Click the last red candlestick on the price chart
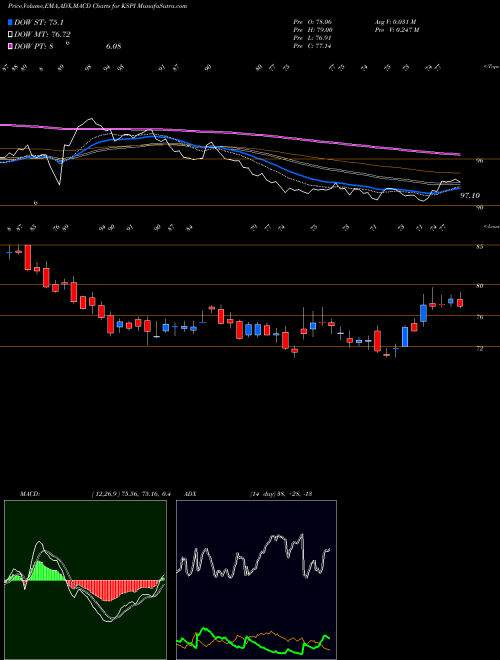Viewport: 500px width, 660px height. tap(460, 303)
